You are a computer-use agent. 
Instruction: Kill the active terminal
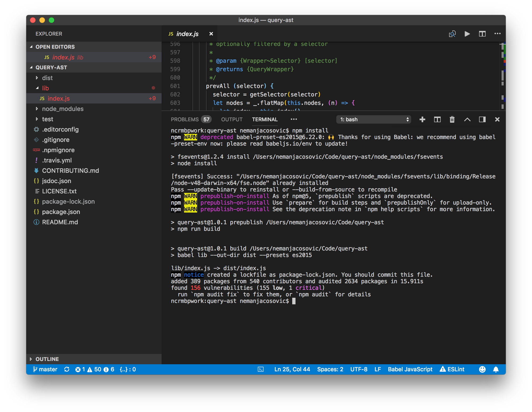click(x=452, y=119)
